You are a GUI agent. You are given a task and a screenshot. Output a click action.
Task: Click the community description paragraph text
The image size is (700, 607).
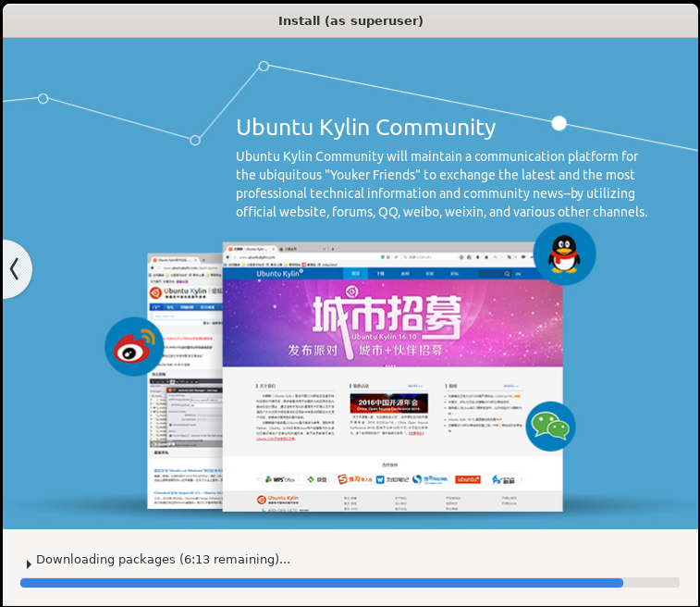441,184
